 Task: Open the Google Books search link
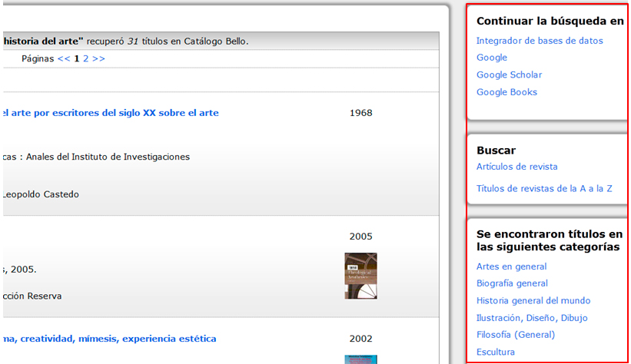tap(506, 92)
